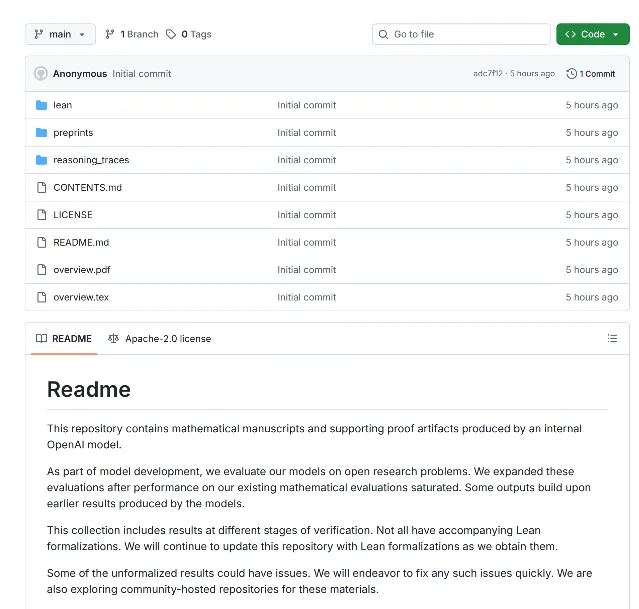Open commit hash adc7f12
639x609 pixels.
point(488,73)
